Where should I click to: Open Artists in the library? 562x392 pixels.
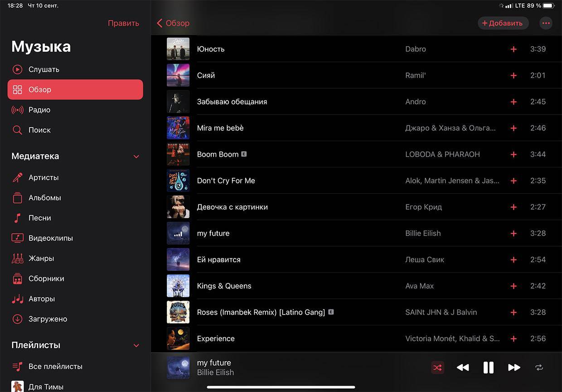[43, 177]
